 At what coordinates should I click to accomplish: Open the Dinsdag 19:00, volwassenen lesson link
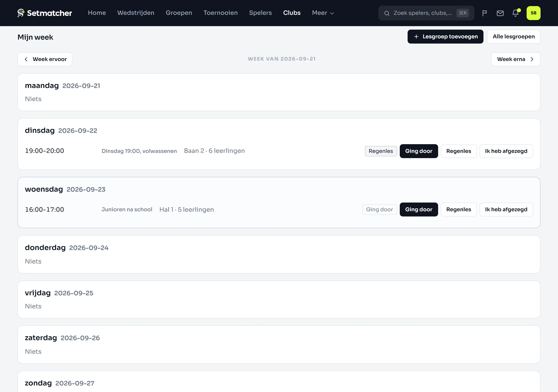pos(139,151)
